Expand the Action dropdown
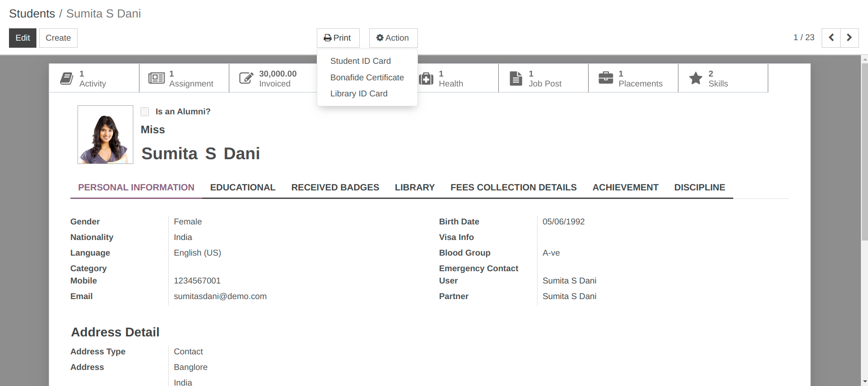Viewport: 868px width, 386px height. click(393, 38)
